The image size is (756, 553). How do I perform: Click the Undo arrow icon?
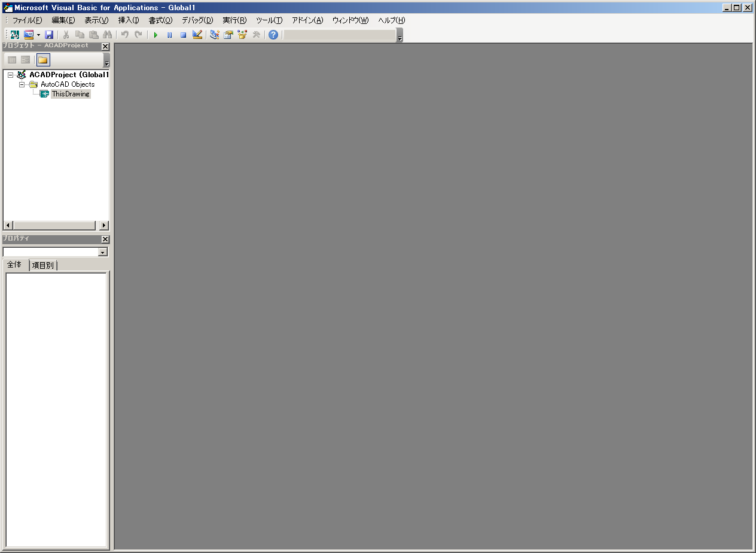click(125, 35)
